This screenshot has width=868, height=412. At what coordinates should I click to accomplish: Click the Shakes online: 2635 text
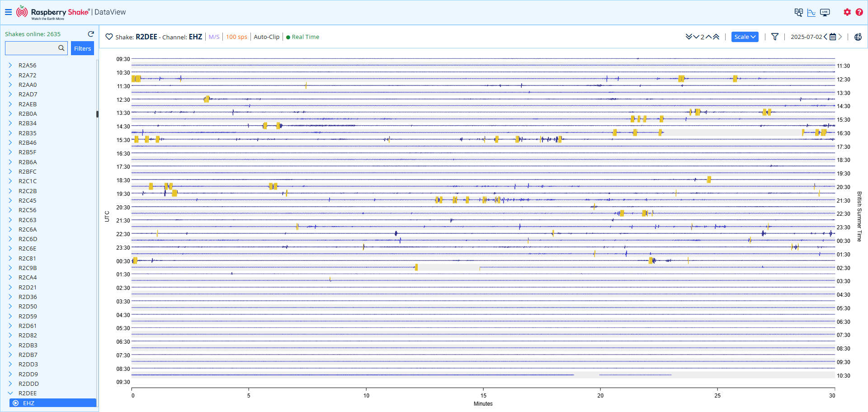tap(33, 34)
